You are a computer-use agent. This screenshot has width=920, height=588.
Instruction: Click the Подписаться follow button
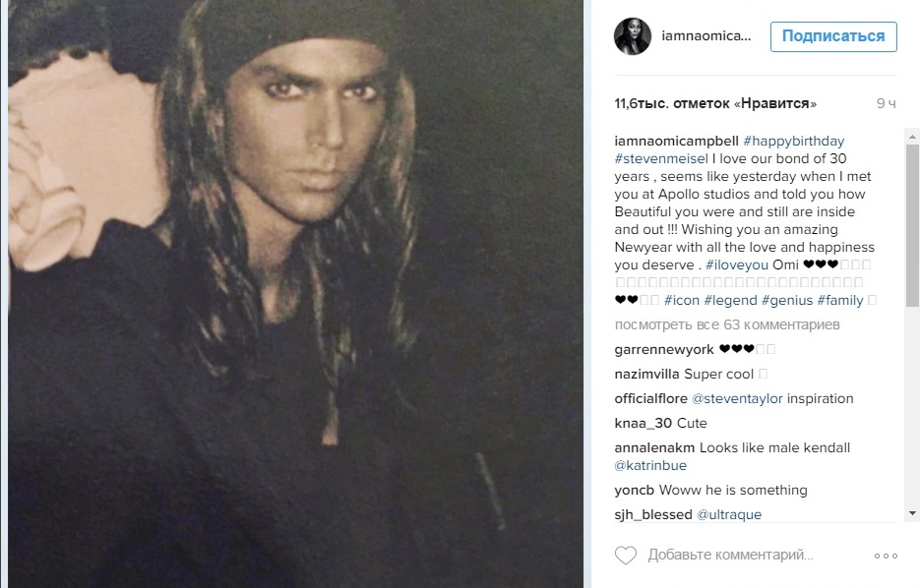(833, 36)
